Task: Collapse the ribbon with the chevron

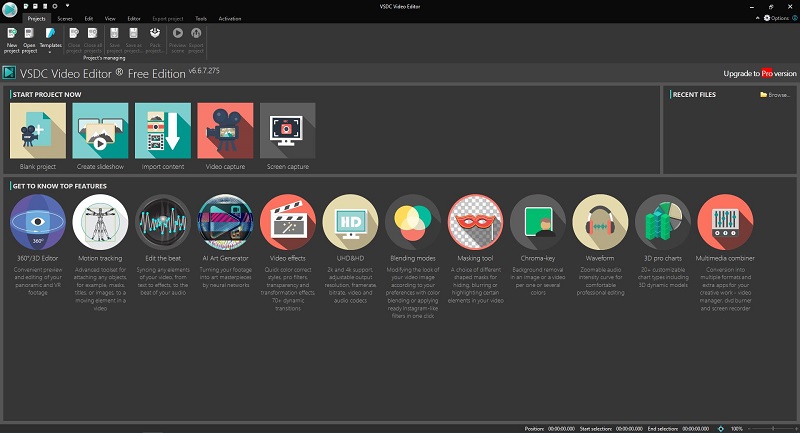Action: point(757,18)
